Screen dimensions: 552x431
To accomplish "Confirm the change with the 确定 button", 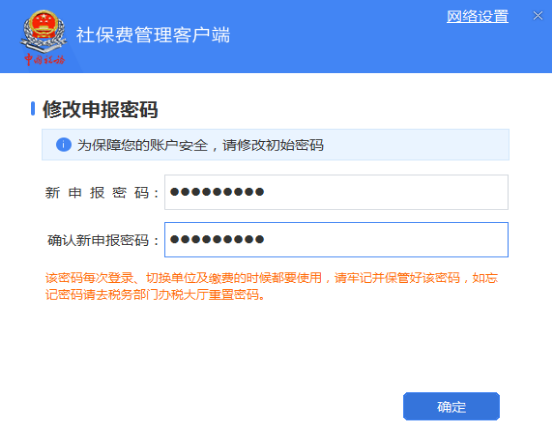I will click(x=451, y=406).
